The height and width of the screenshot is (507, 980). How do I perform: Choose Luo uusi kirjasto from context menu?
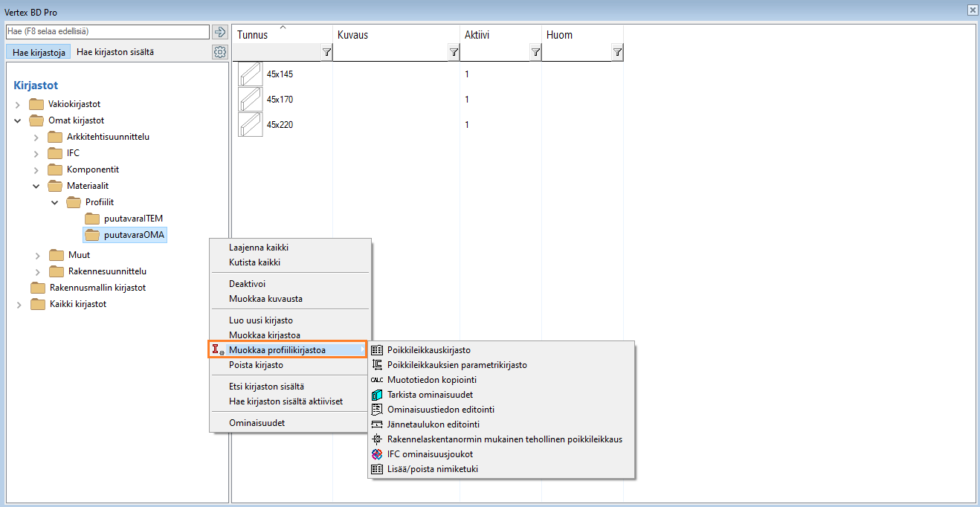click(x=260, y=320)
